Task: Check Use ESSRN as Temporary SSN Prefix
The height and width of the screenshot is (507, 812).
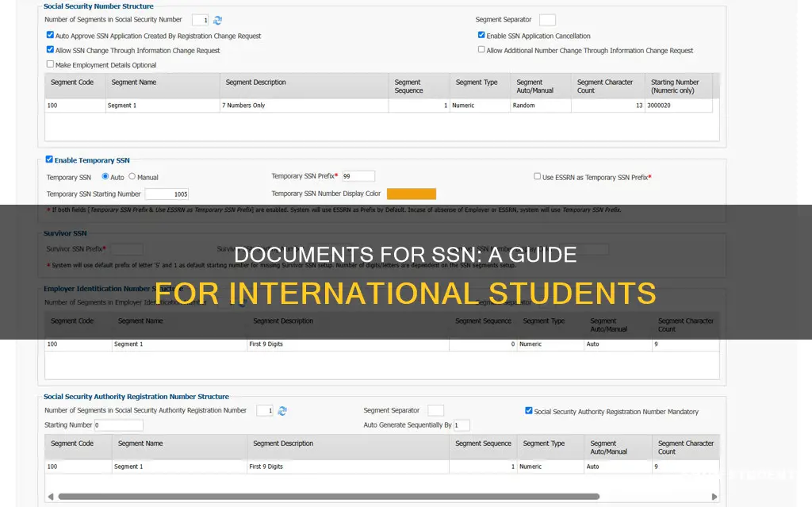Action: point(537,176)
